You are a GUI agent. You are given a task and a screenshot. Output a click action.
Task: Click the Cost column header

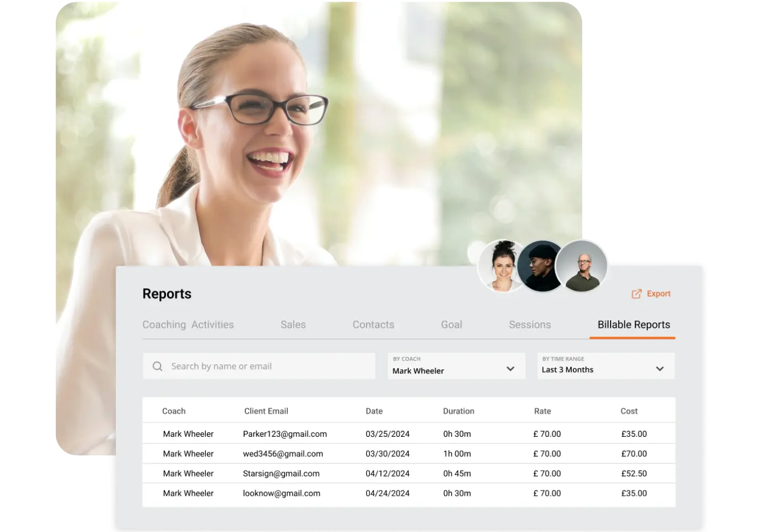point(629,411)
